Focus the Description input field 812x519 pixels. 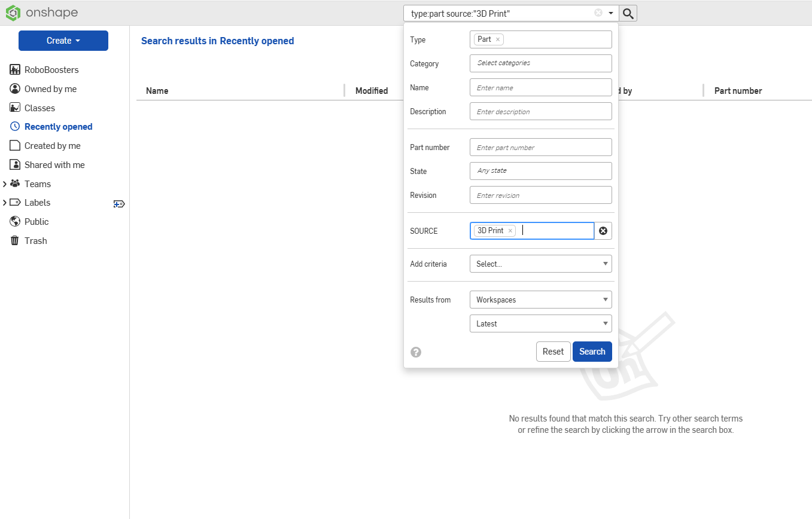(x=541, y=111)
